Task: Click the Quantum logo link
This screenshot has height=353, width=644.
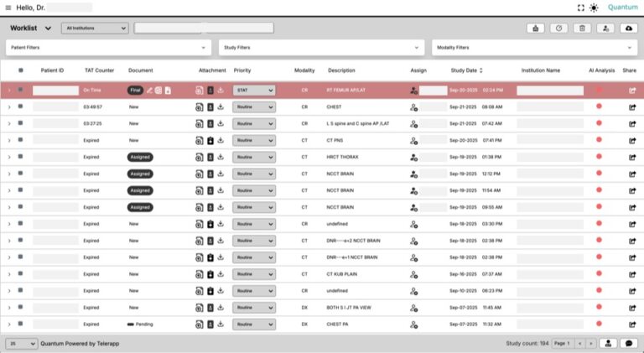Action: click(623, 8)
